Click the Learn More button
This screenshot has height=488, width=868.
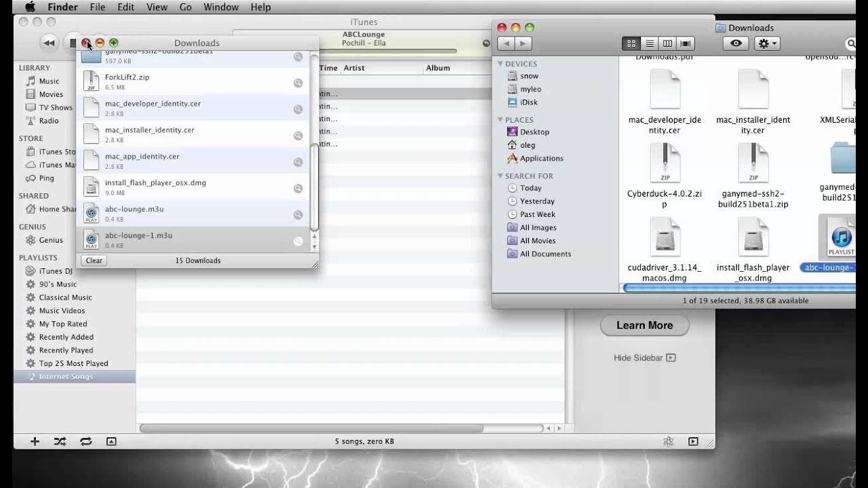coord(645,325)
